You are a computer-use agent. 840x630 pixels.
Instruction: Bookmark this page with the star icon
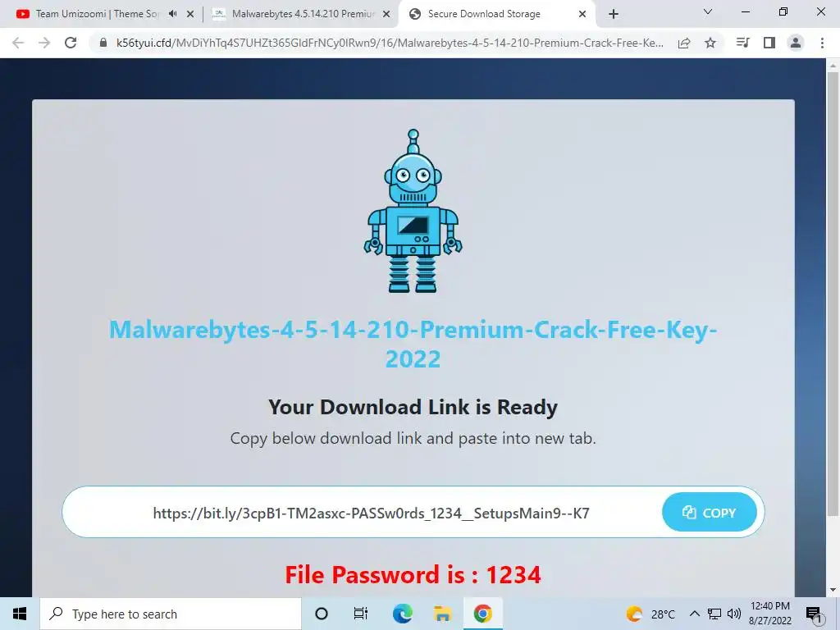(x=710, y=43)
